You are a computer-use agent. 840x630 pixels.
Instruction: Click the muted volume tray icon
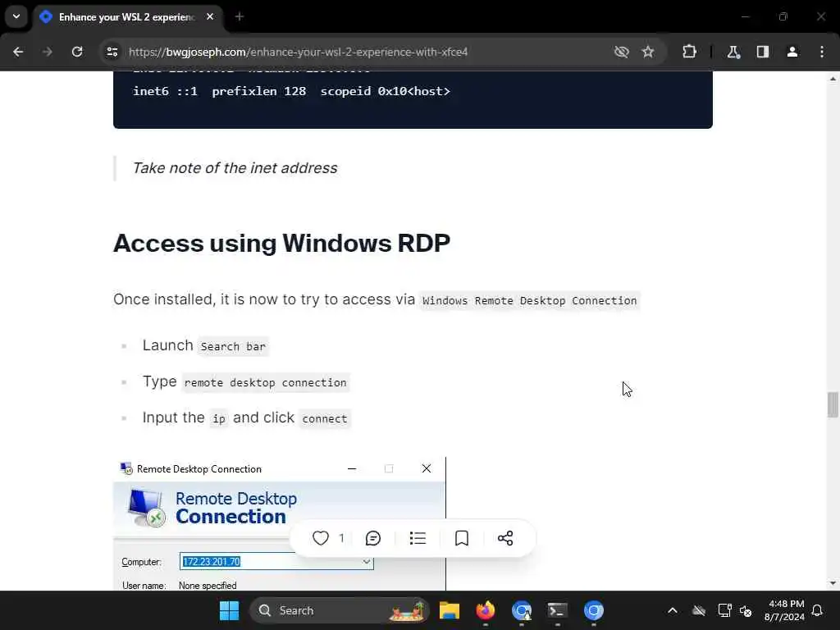746,610
